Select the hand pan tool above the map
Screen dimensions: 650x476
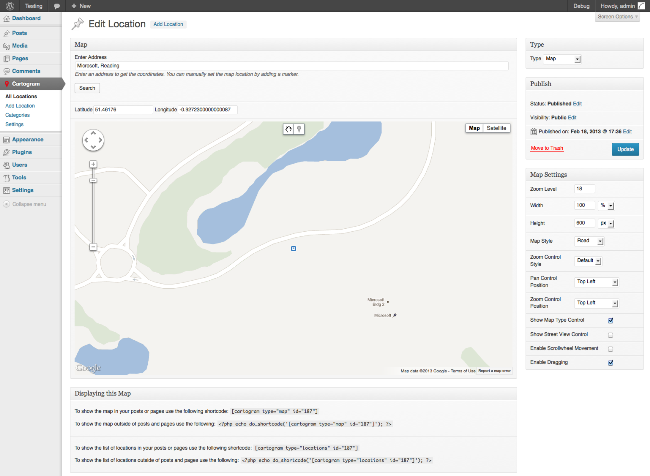pyautogui.click(x=289, y=128)
